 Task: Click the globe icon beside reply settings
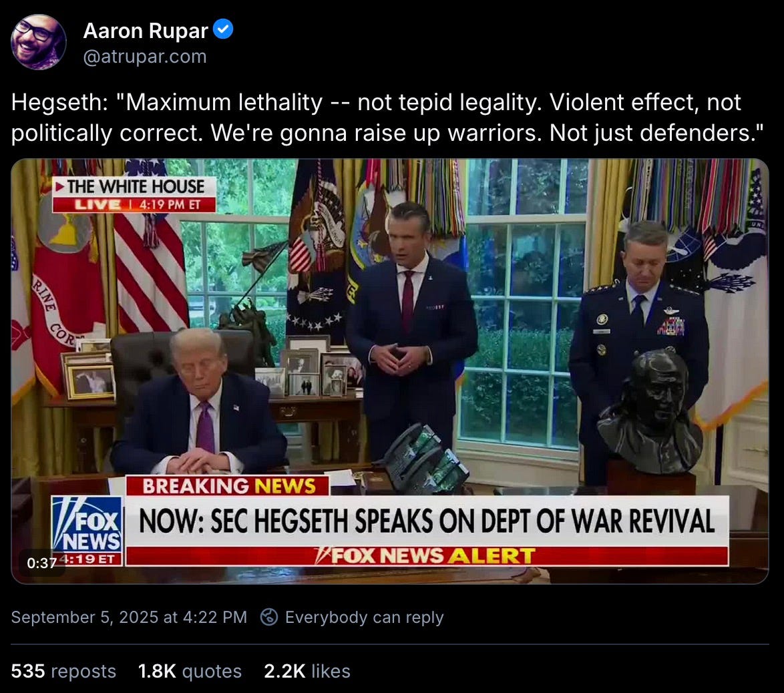click(x=269, y=617)
